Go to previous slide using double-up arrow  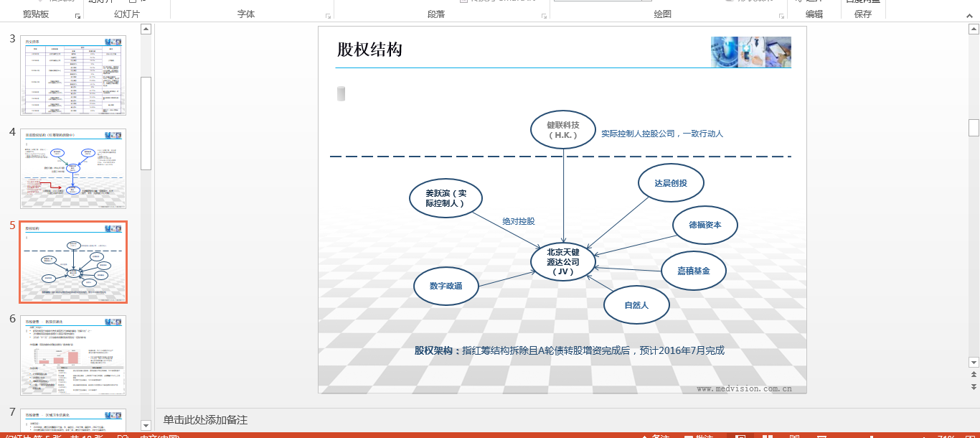(974, 376)
